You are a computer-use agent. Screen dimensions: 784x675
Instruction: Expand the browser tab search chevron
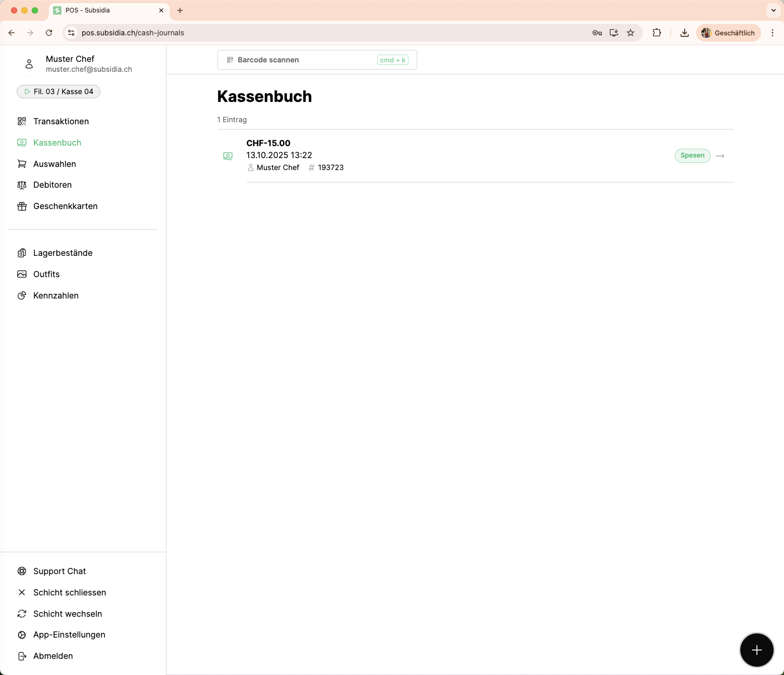click(x=773, y=10)
